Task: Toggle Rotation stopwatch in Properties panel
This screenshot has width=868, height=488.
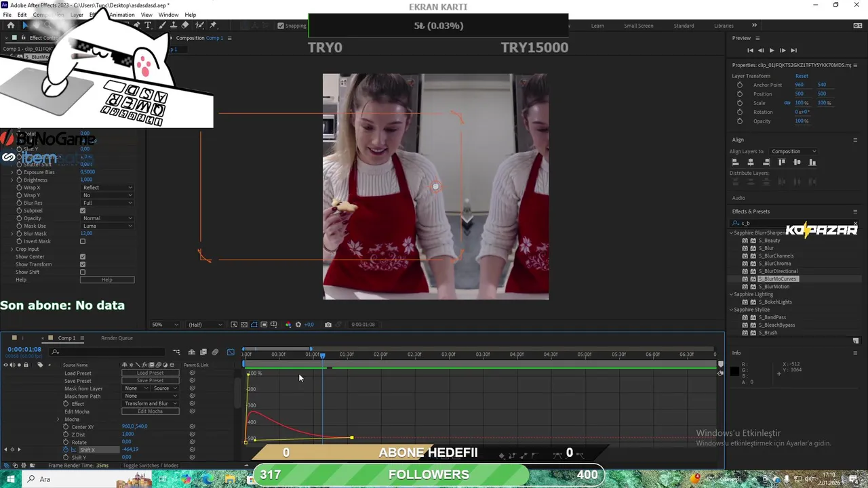Action: (740, 112)
